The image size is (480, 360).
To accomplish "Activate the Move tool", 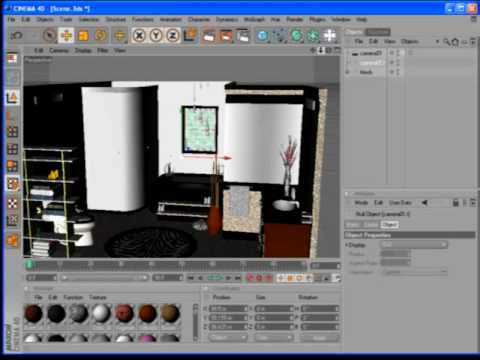I will pyautogui.click(x=66, y=35).
